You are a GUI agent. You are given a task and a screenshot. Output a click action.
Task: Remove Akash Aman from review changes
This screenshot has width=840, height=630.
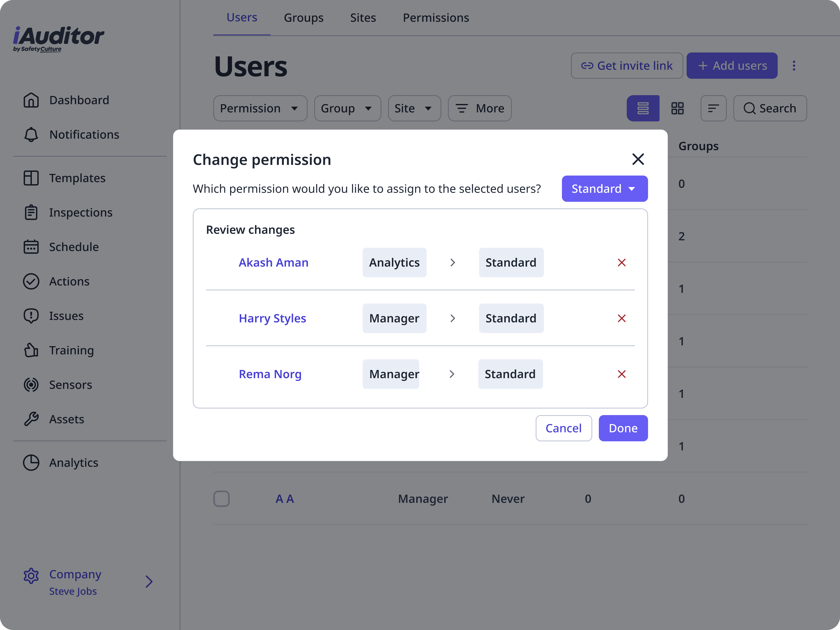[621, 262]
